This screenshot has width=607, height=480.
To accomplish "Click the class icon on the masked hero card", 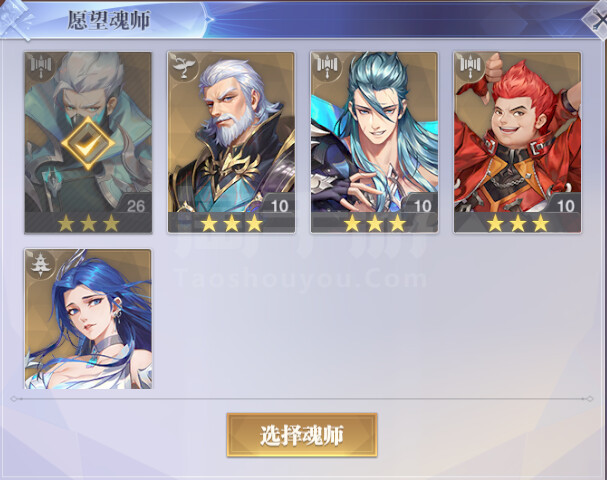I will 41,66.
